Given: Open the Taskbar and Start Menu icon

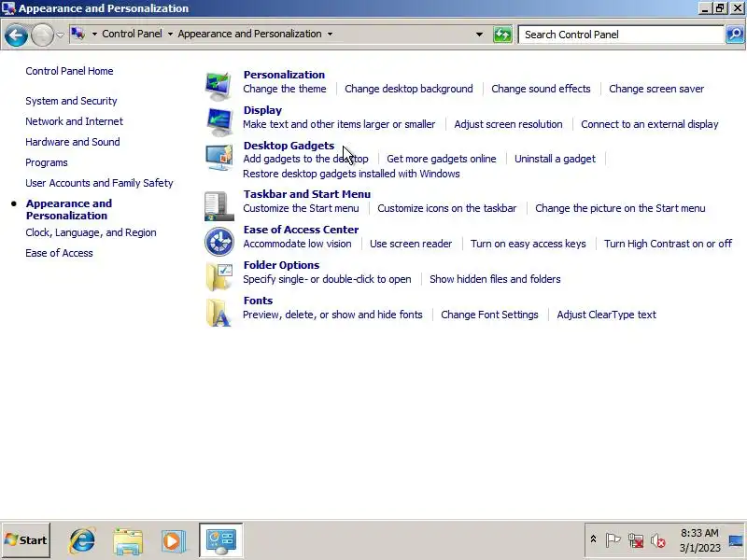Looking at the screenshot, I should pos(219,206).
